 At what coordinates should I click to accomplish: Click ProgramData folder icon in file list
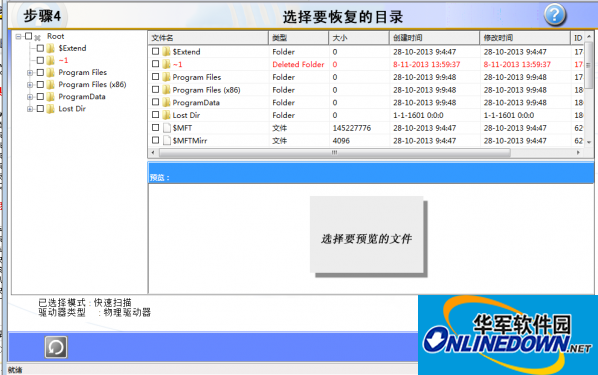tap(166, 102)
